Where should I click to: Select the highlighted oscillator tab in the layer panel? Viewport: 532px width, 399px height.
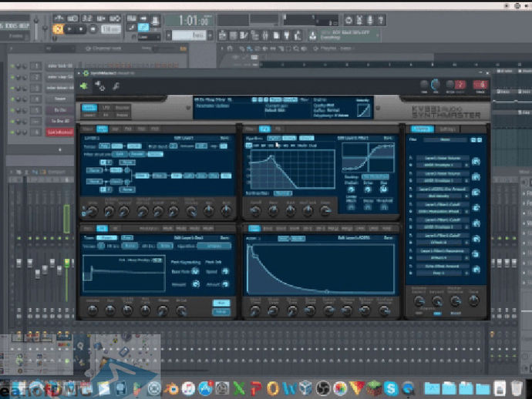102,129
